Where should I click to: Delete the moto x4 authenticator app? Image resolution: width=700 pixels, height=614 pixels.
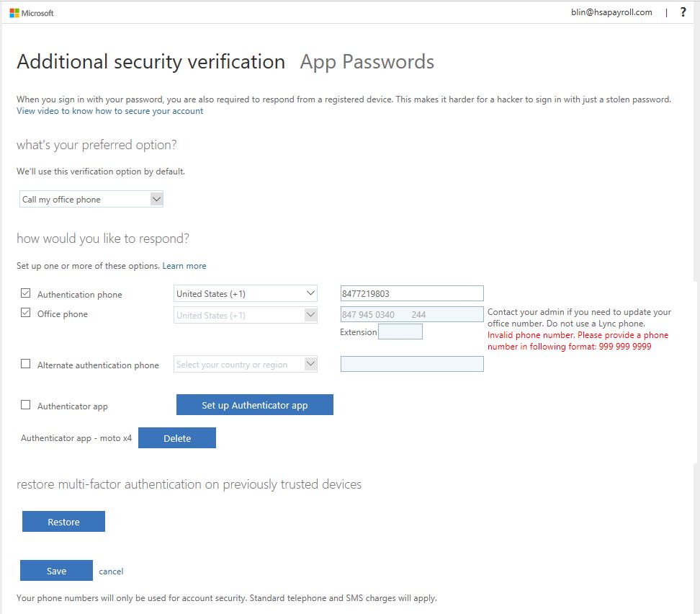tap(177, 438)
